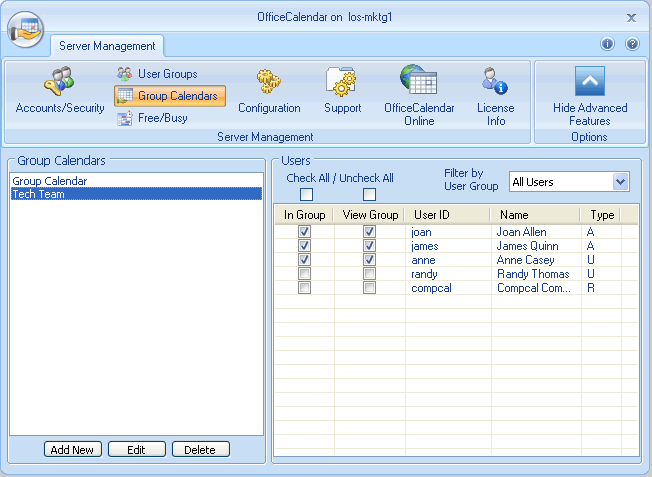Uncheck View Group for james
This screenshot has width=652, height=477.
pyautogui.click(x=369, y=245)
